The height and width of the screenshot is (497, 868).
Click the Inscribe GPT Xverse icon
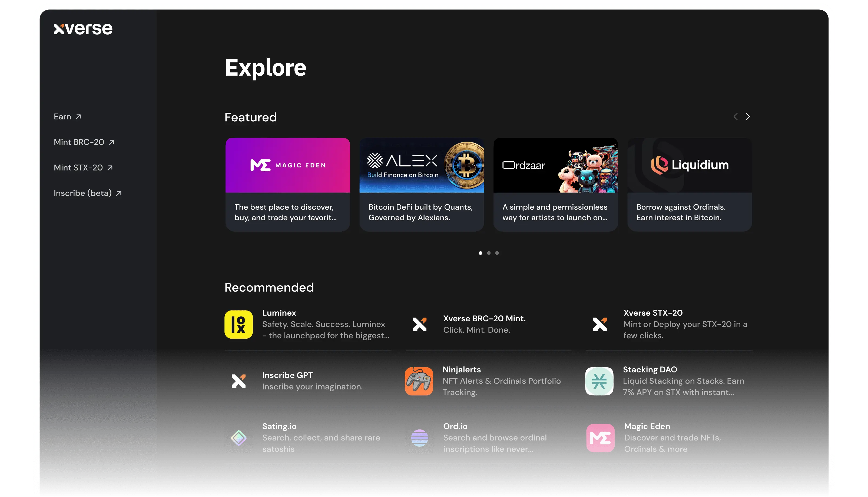pyautogui.click(x=238, y=381)
